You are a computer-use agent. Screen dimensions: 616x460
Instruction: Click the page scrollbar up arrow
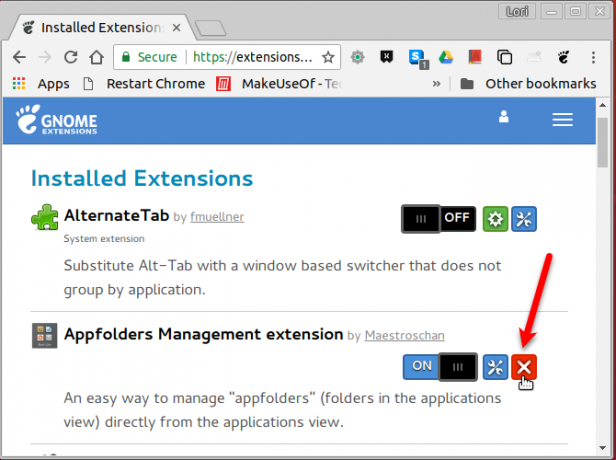[x=602, y=104]
